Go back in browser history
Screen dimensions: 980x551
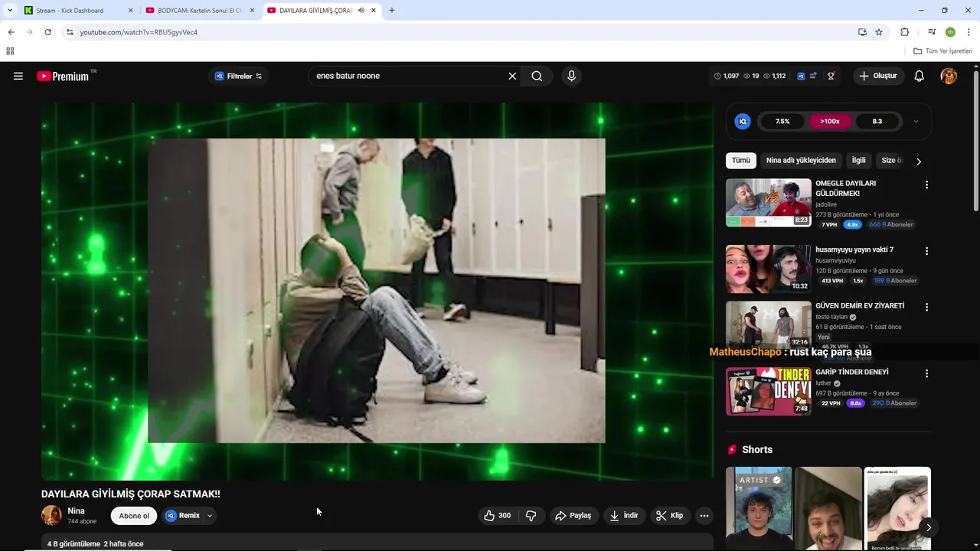(x=11, y=32)
